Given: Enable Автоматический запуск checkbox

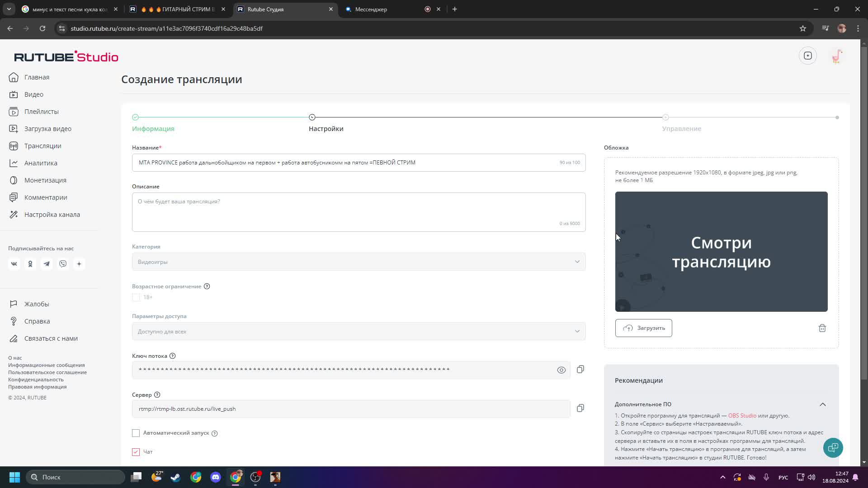Looking at the screenshot, I should (x=136, y=433).
